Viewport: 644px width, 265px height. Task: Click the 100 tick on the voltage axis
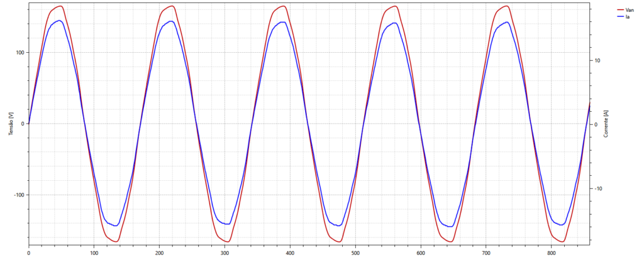(x=20, y=52)
